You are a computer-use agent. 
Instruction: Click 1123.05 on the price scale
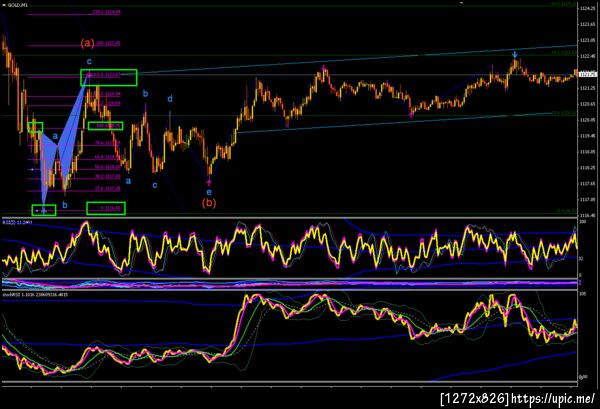tap(588, 40)
